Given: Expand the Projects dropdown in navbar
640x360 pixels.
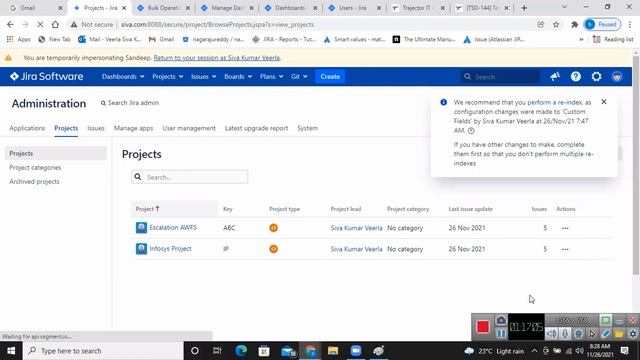Looking at the screenshot, I should coord(167,76).
